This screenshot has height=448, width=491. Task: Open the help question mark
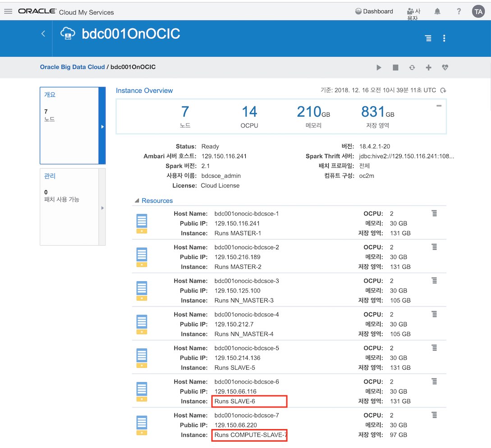point(459,12)
